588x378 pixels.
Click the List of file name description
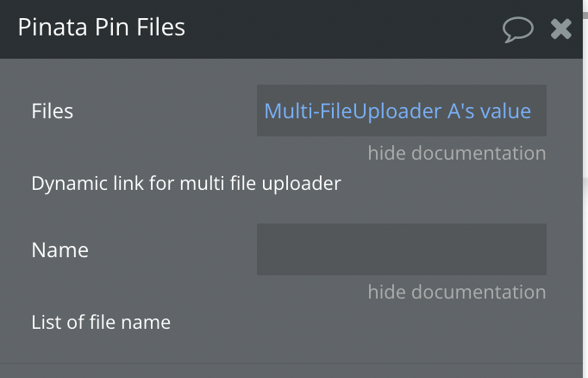101,322
